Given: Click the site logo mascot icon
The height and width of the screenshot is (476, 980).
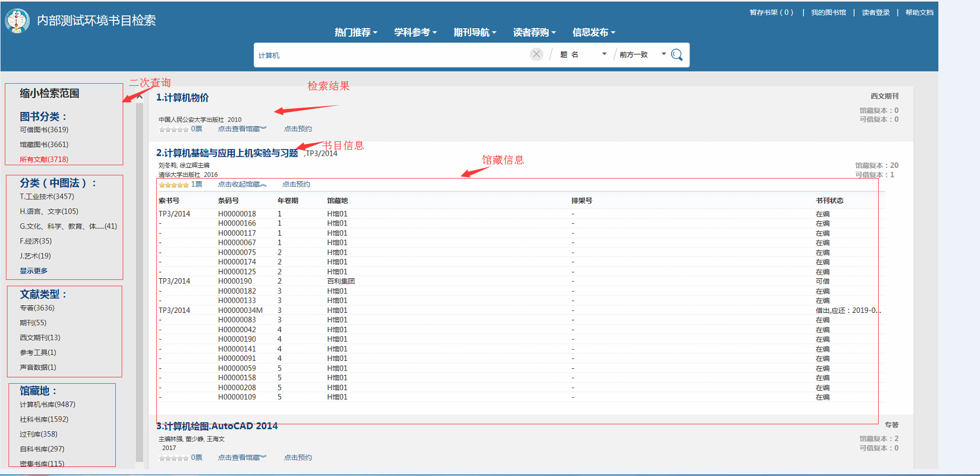Looking at the screenshot, I should [x=17, y=21].
